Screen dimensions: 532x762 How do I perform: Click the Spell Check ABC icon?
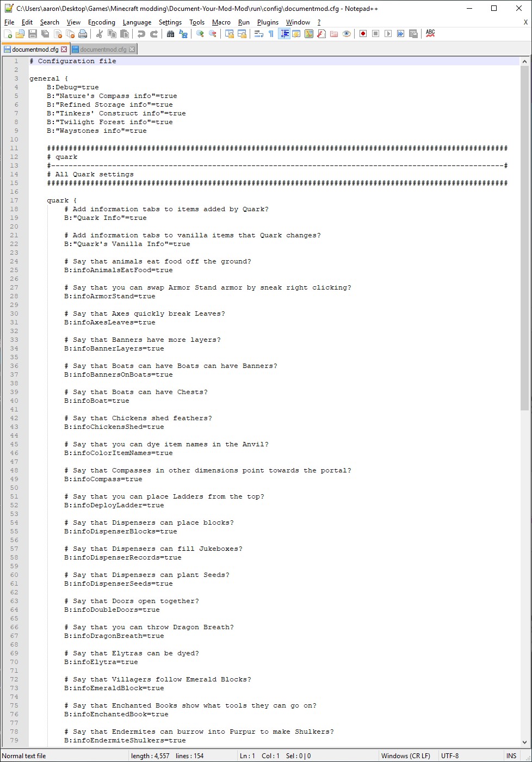pyautogui.click(x=430, y=33)
